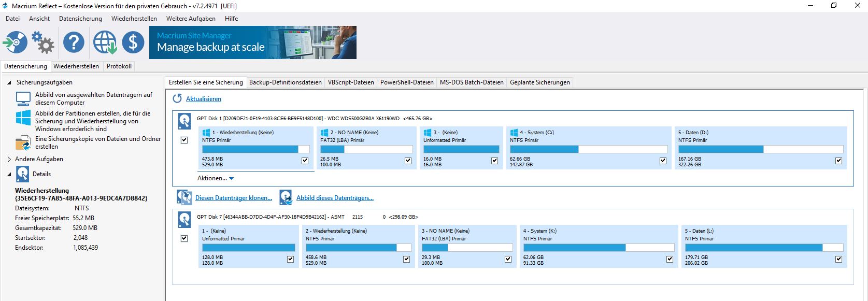Click the GPT Disk 1 drive icon
This screenshot has width=868, height=301.
(x=184, y=121)
